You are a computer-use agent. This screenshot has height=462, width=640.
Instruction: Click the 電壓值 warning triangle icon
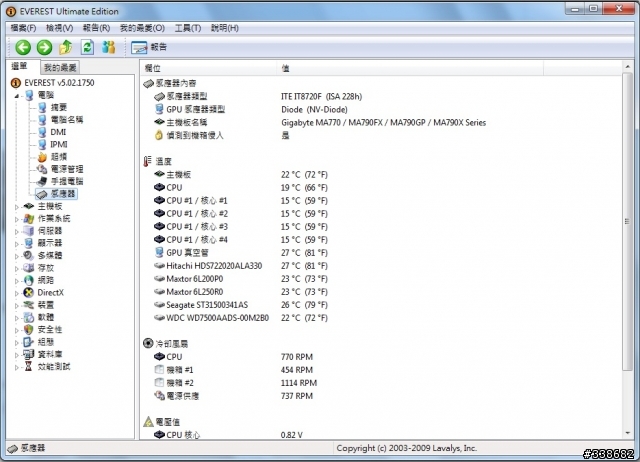tap(149, 421)
